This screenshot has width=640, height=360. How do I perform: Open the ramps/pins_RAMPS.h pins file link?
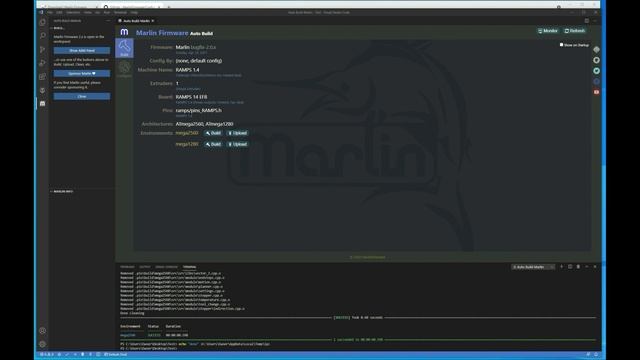click(x=199, y=110)
